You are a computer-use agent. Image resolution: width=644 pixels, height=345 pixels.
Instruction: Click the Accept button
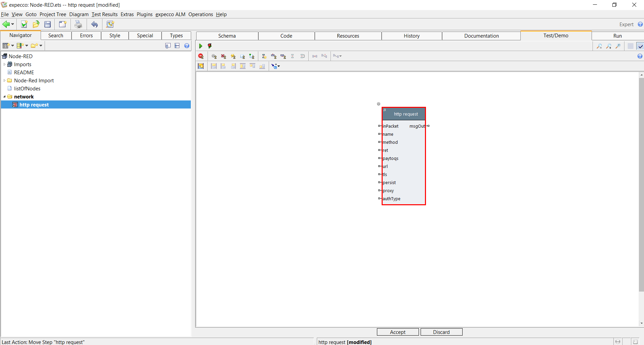pyautogui.click(x=397, y=332)
